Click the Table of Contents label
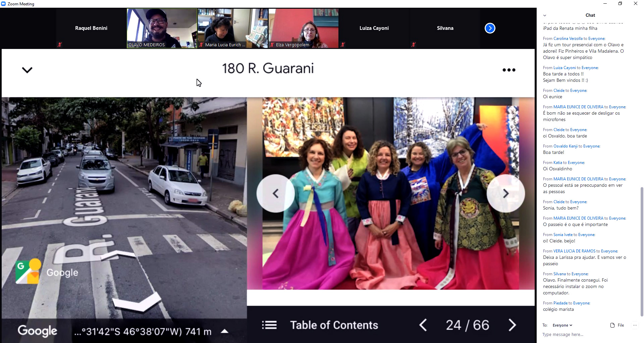This screenshot has height=343, width=644. point(334,325)
